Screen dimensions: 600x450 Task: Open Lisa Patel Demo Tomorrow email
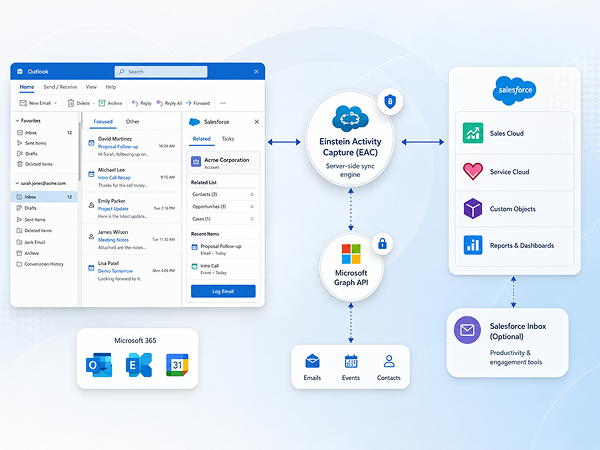pyautogui.click(x=131, y=271)
